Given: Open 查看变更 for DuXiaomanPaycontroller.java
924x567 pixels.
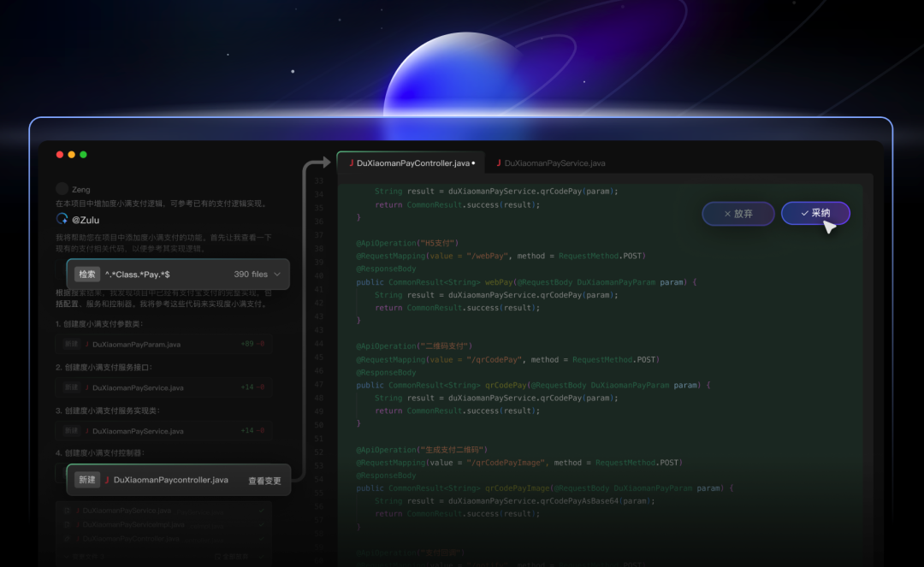Looking at the screenshot, I should point(264,481).
